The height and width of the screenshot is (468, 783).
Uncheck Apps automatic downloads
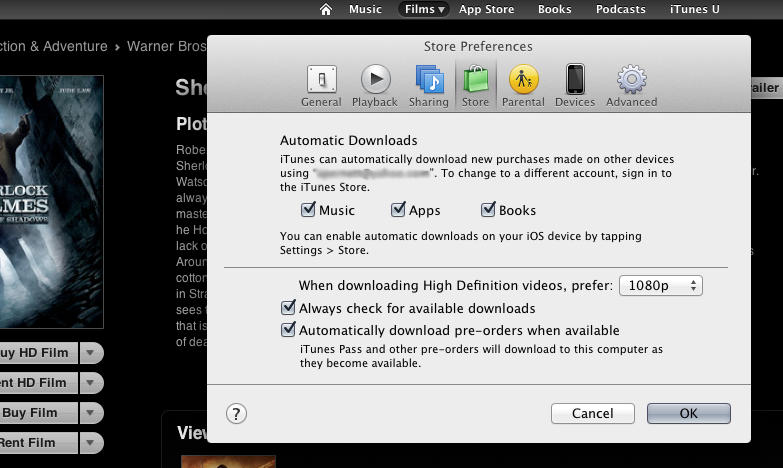398,209
